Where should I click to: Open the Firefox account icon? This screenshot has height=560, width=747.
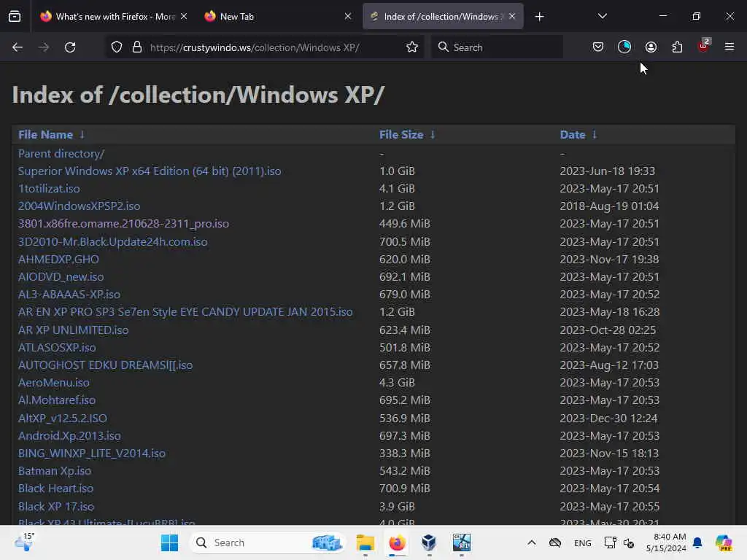point(651,47)
